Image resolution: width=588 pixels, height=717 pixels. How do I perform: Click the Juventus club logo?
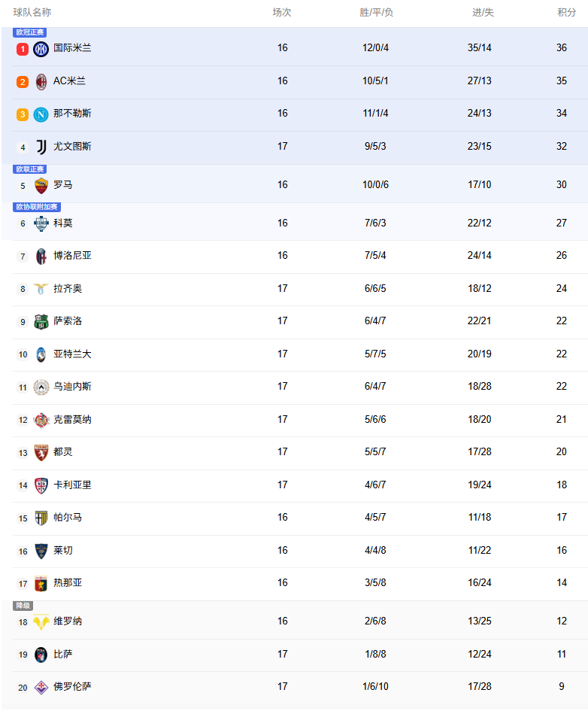[41, 147]
